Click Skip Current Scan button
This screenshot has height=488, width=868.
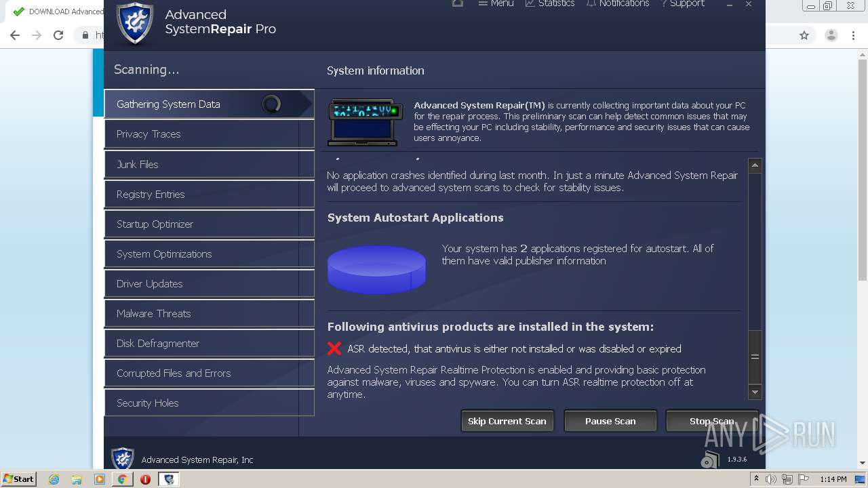coord(507,421)
